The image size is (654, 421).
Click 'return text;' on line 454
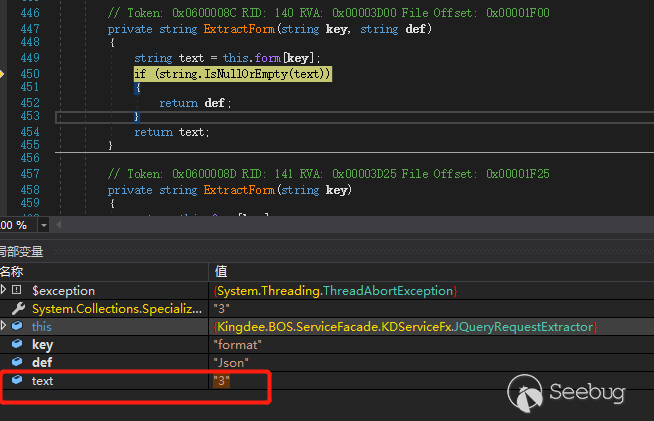[172, 132]
